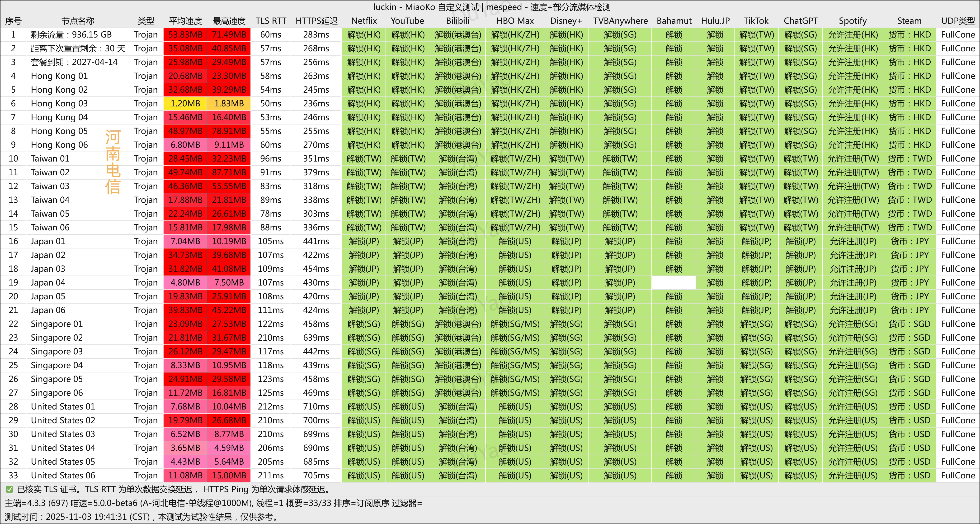
Task: Click the 剩余流量 936.15 GB entry
Action: [71, 35]
